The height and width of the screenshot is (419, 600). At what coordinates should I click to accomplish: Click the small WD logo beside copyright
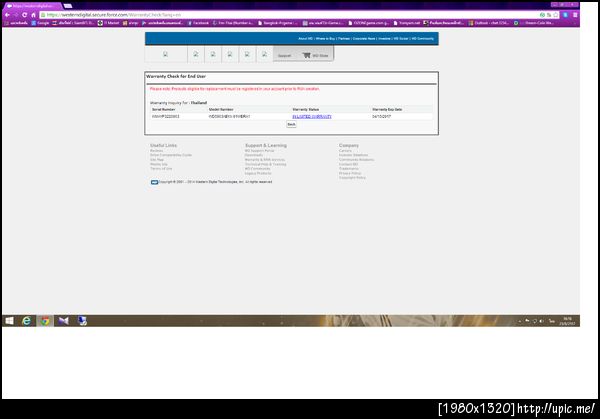154,182
